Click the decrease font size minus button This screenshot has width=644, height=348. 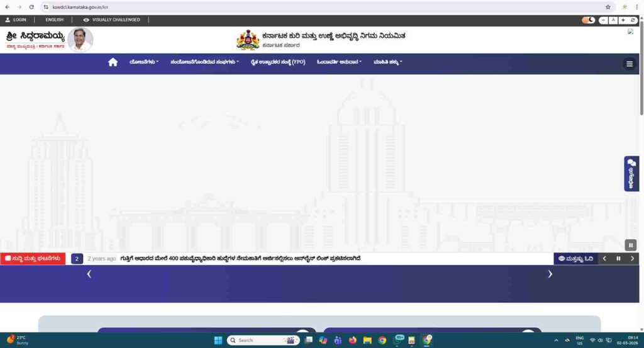point(604,20)
